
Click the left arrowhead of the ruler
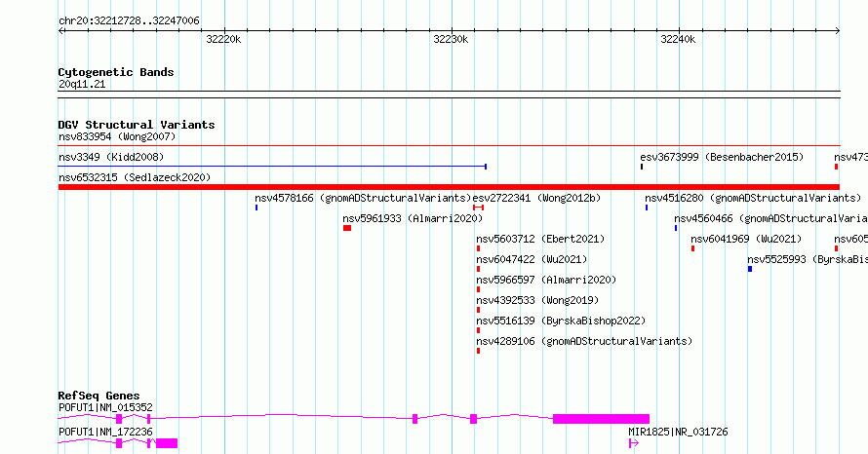tap(60, 31)
